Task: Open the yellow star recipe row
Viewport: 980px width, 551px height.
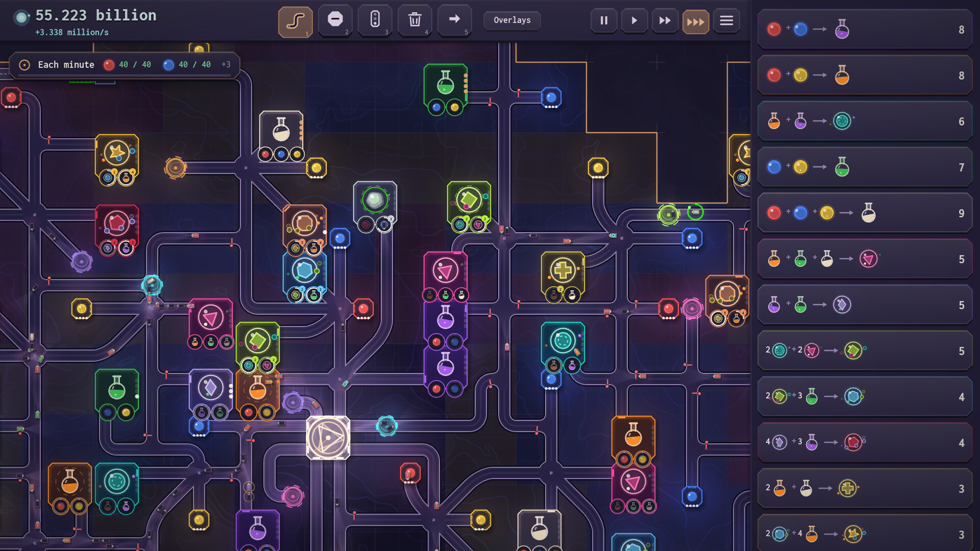Action: [865, 534]
